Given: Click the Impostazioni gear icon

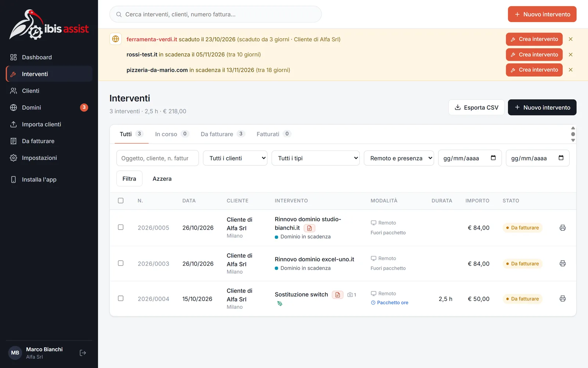Looking at the screenshot, I should tap(14, 158).
